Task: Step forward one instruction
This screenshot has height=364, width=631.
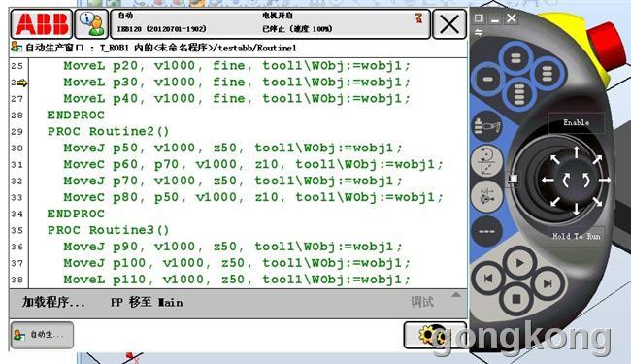Action: click(548, 283)
